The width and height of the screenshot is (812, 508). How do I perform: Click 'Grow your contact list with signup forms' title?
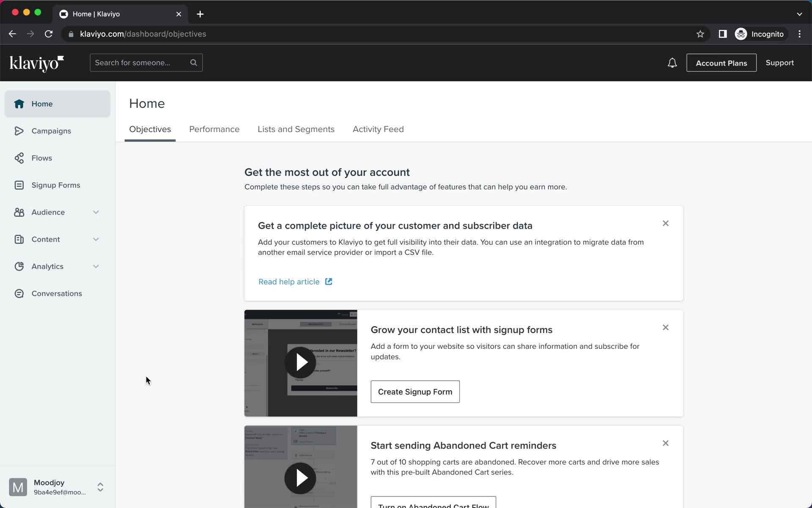click(x=461, y=330)
